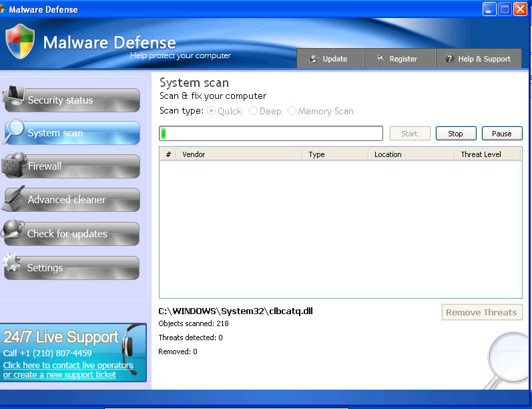Stop the running scan
This screenshot has width=532, height=409.
[x=456, y=134]
